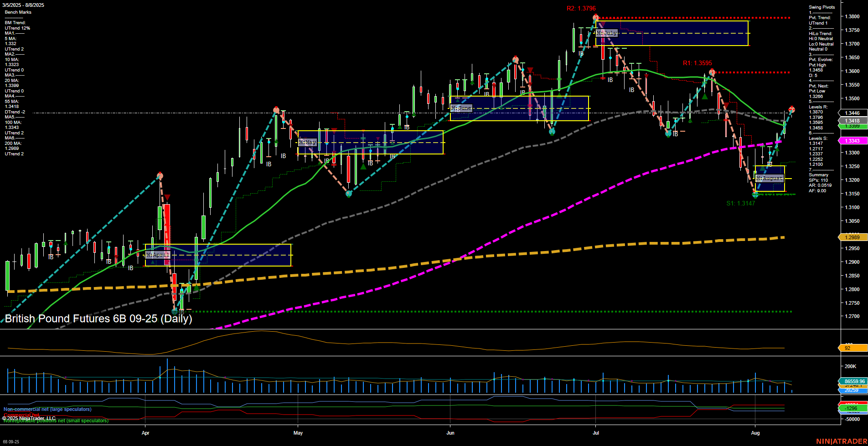Click the British Pound Futures 6B 09-25 chart title
The image size is (868, 446).
[x=98, y=319]
